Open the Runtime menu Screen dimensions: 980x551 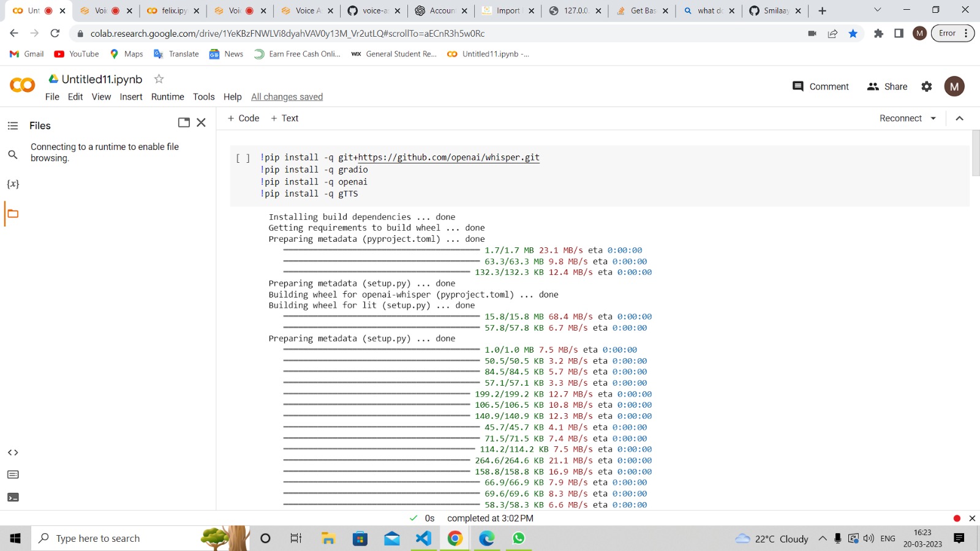(x=168, y=97)
